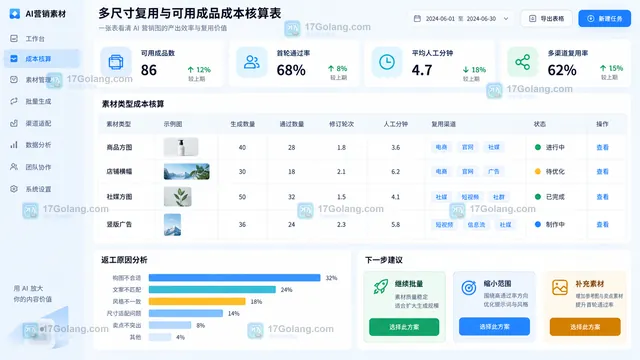Click 查看 link for 店铺横幅 row
The width and height of the screenshot is (640, 360).
[x=602, y=171]
